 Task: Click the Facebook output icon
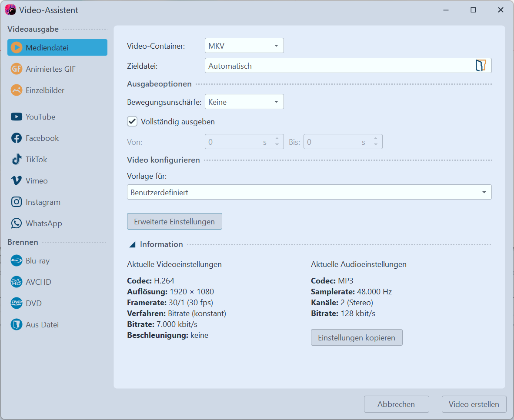(x=17, y=138)
